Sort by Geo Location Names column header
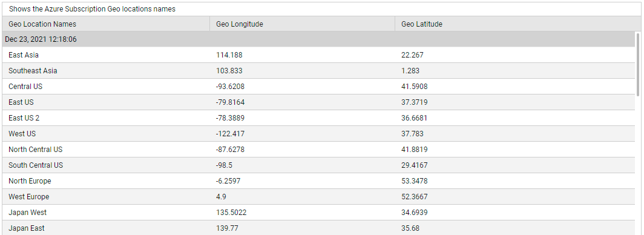Screen dimensions: 644x235 point(106,24)
